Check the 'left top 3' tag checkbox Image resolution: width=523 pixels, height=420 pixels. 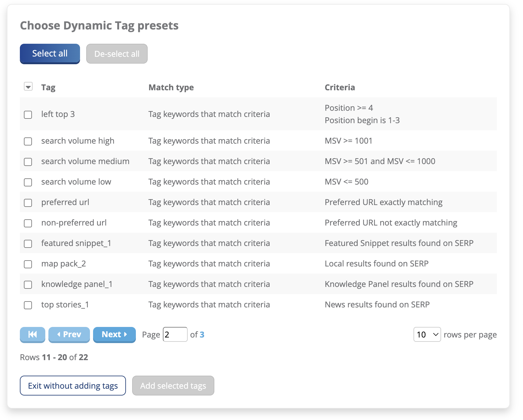click(28, 115)
